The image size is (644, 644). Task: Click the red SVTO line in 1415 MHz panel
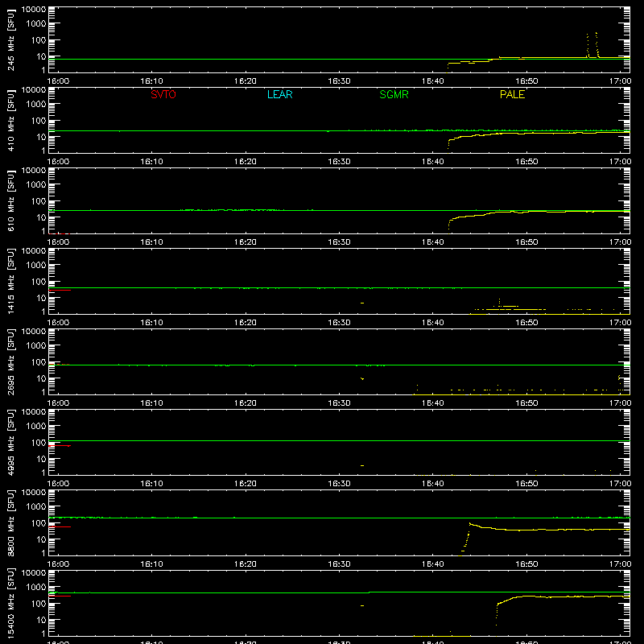[60, 290]
